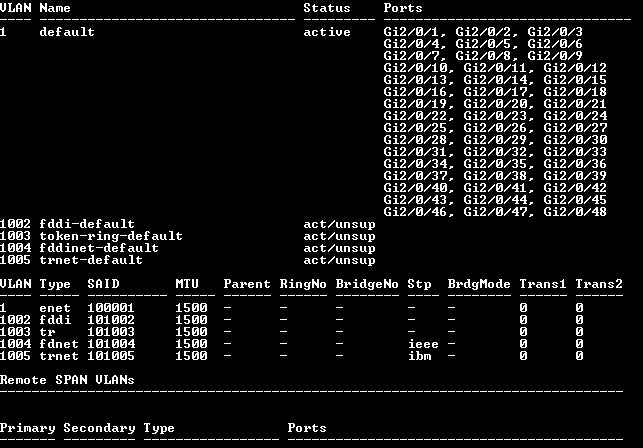Click the 'Remote SPAN VLANs' heading
The height and width of the screenshot is (448, 643).
67,380
